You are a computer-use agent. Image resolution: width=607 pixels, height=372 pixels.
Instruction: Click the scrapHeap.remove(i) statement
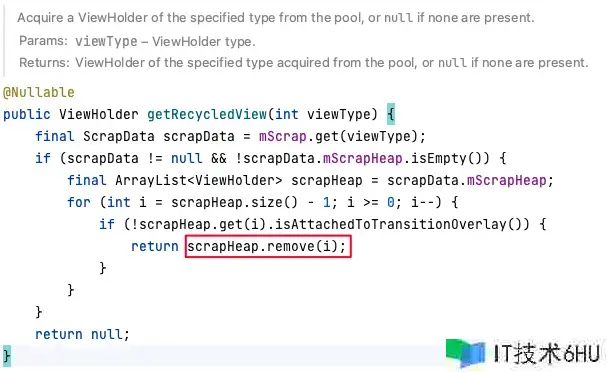(267, 246)
